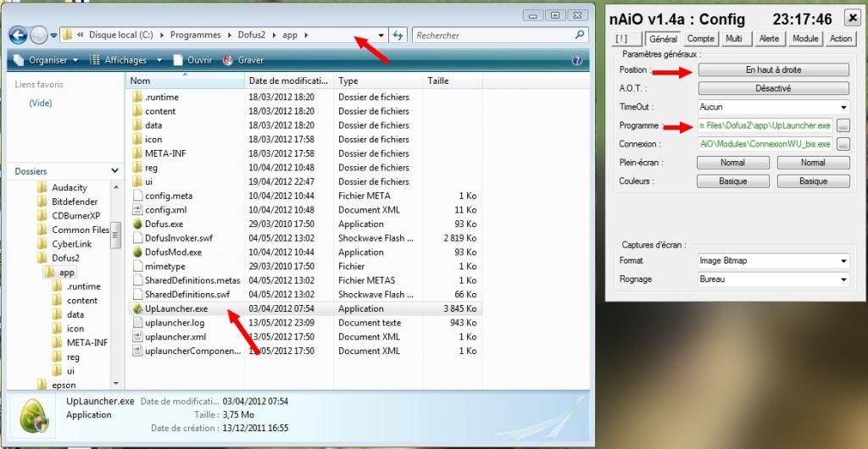Select the DofusMod.exe application icon
Image resolution: width=868 pixels, height=449 pixels.
coord(138,252)
